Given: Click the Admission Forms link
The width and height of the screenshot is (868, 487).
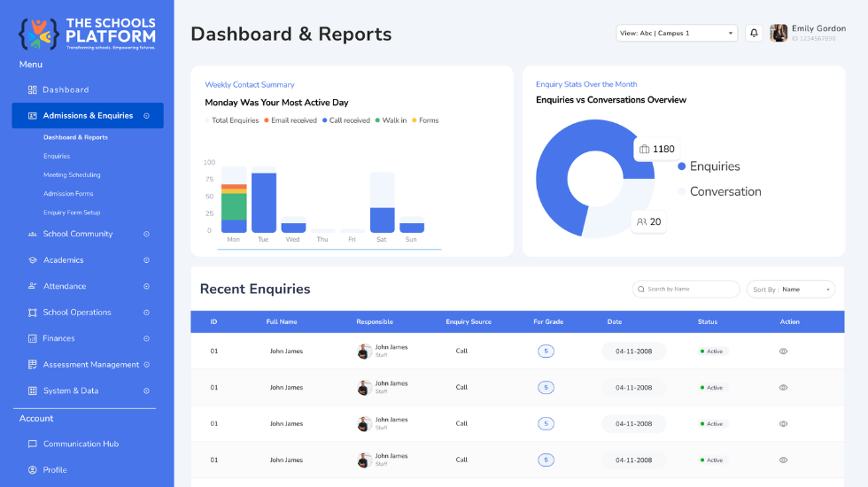Looking at the screenshot, I should tap(68, 194).
